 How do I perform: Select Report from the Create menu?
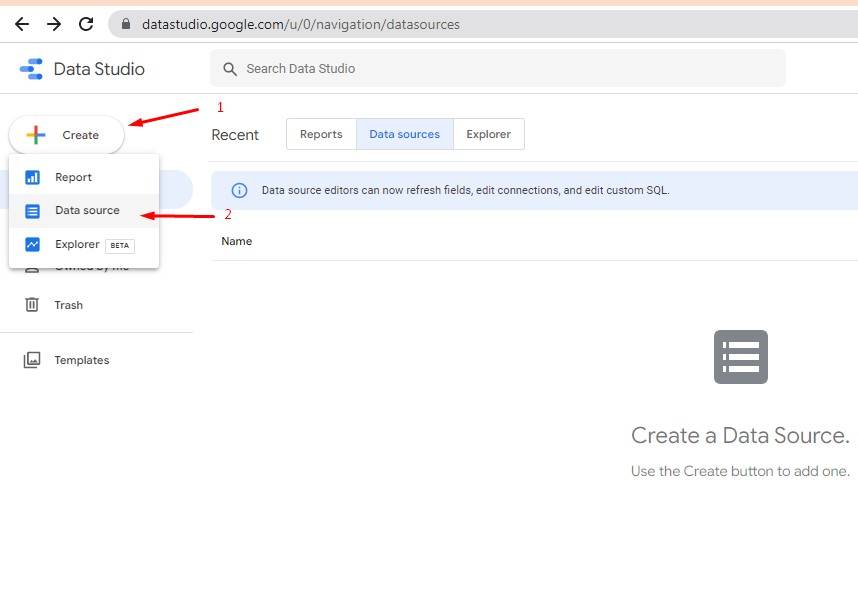click(x=73, y=176)
